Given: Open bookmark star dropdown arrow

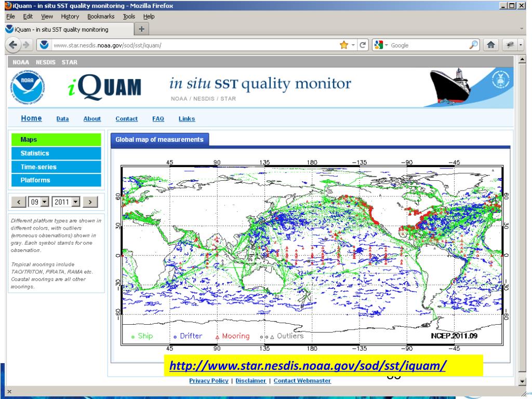Looking at the screenshot, I should [x=353, y=45].
